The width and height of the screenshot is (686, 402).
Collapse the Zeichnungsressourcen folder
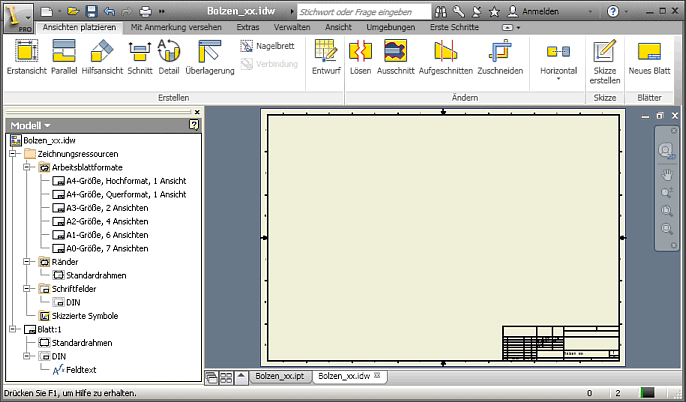tap(11, 155)
